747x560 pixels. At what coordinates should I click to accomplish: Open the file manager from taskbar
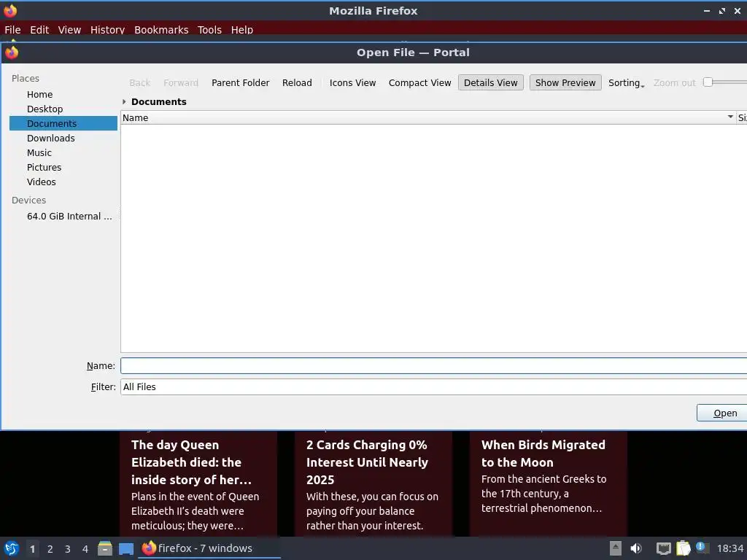point(105,548)
